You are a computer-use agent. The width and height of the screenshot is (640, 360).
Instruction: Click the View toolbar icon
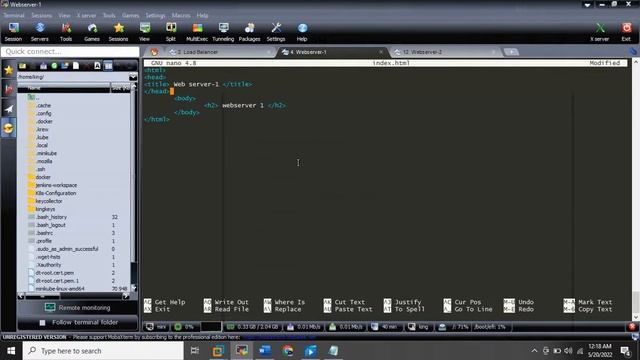point(144,32)
